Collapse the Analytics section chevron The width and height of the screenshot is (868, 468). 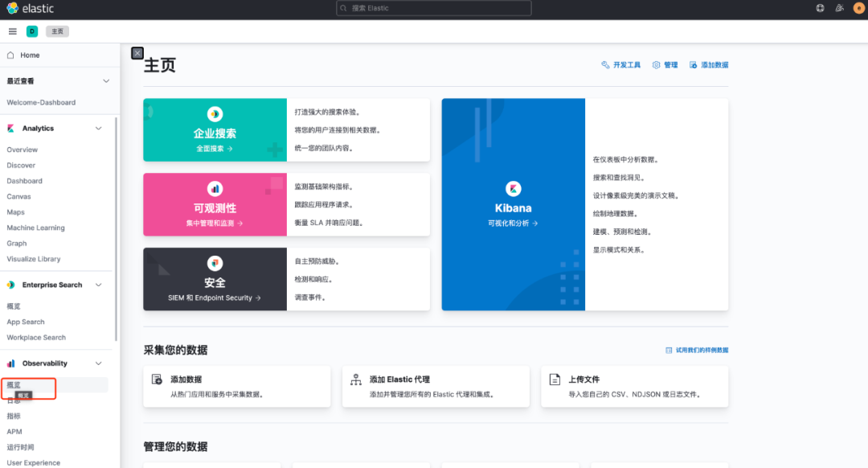(99, 129)
